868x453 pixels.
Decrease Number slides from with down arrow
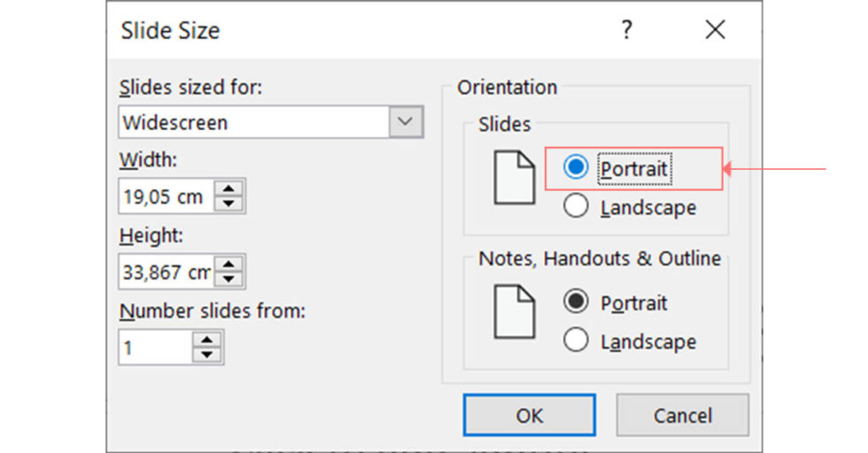point(207,355)
